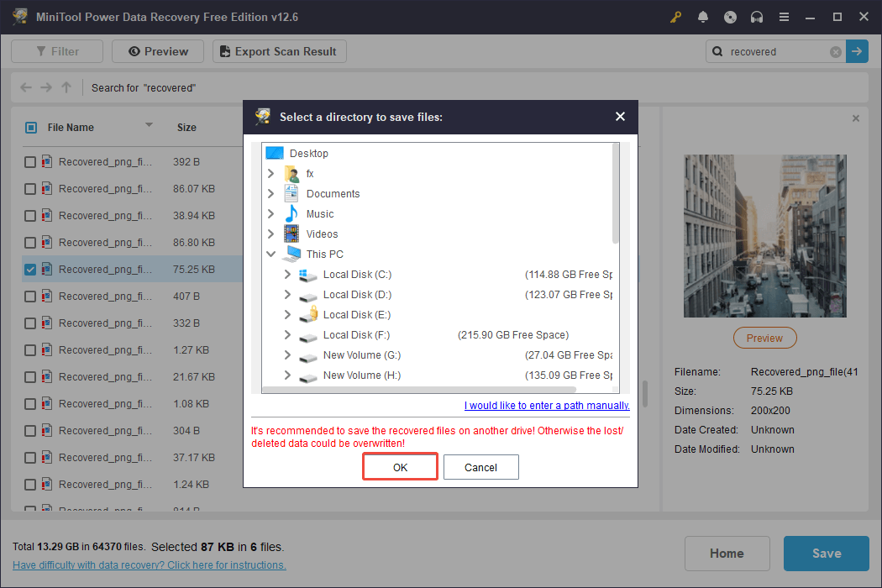The image size is (882, 588).
Task: Click the bootable media disc icon
Action: (730, 17)
